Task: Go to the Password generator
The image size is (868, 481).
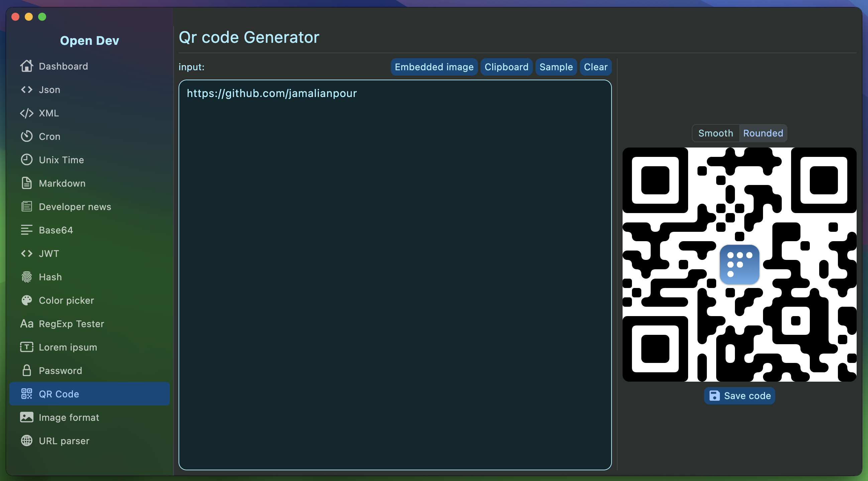Action: (89, 370)
